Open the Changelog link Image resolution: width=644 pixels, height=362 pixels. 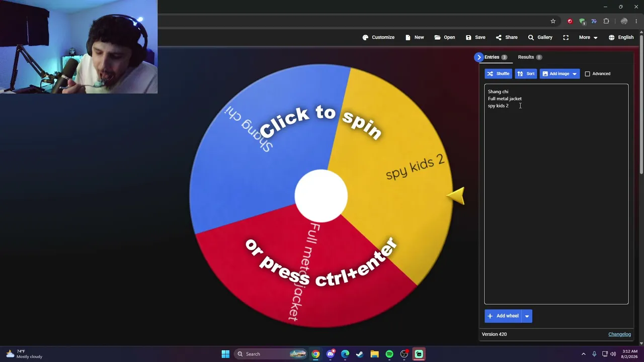(x=619, y=334)
